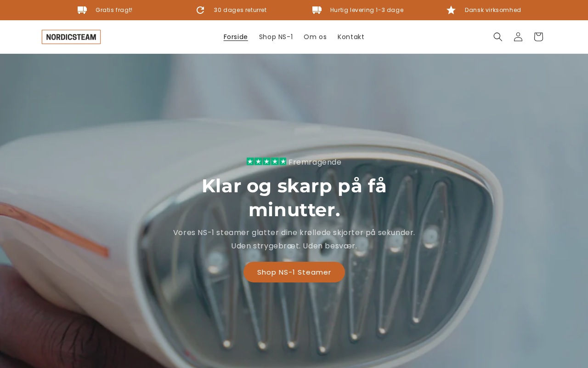Screen dimensions: 588x368
Task: Click the Dansk virksomhed text
Action: [x=493, y=10]
